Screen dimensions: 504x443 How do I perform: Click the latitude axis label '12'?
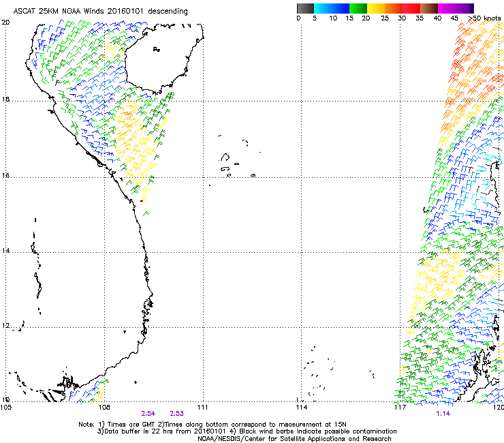(5, 326)
